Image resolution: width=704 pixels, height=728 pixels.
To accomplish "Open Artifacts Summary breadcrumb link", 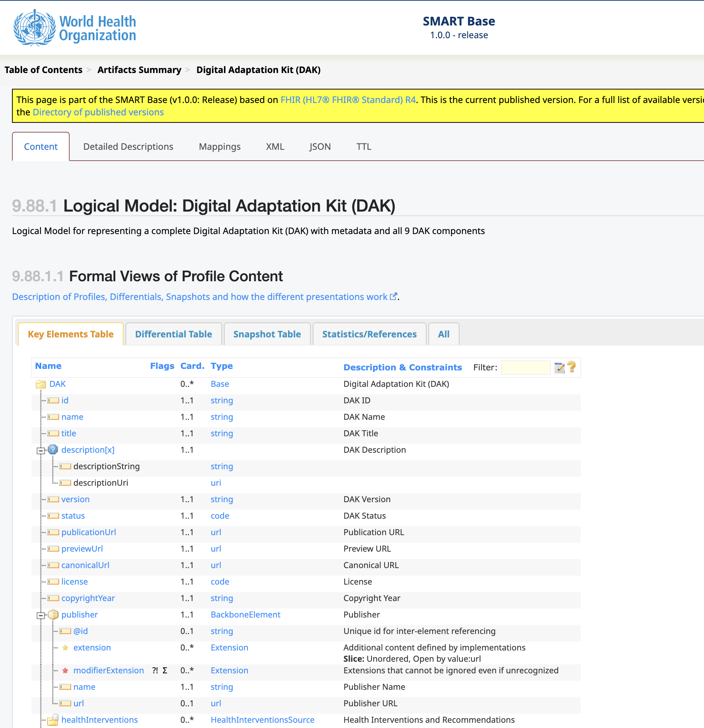I will 139,70.
